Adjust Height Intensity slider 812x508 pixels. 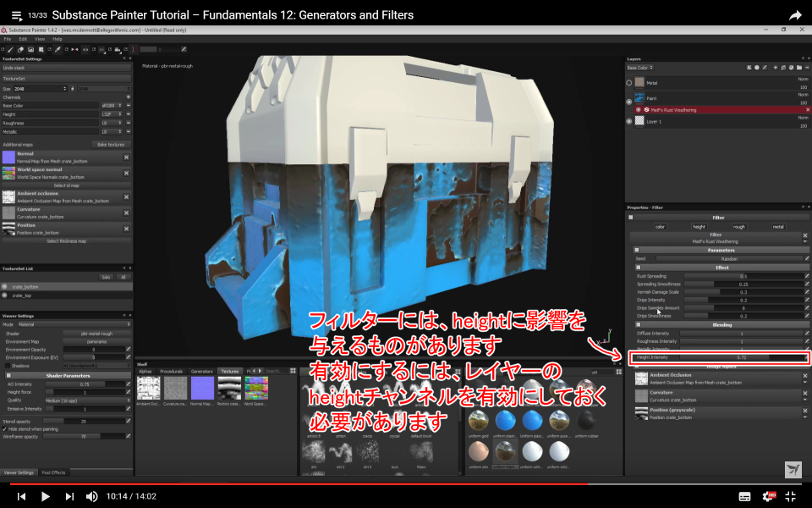point(742,357)
